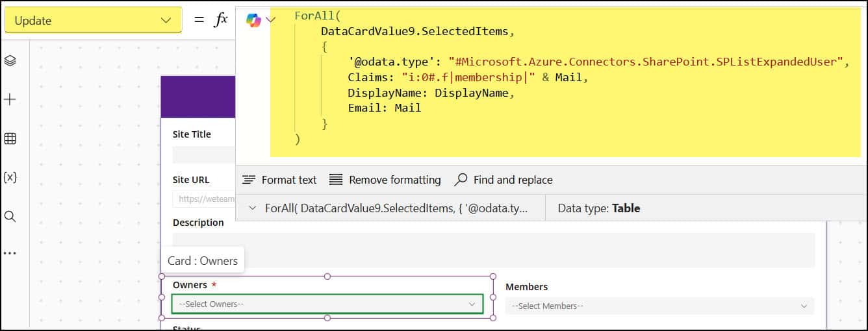The image size is (868, 331).
Task: Expand the Copilot chevron menu
Action: click(272, 20)
